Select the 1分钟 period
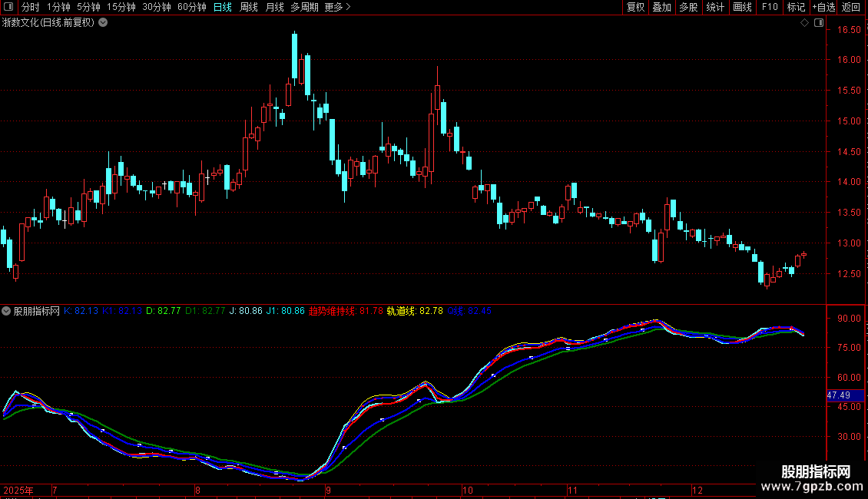 click(58, 7)
